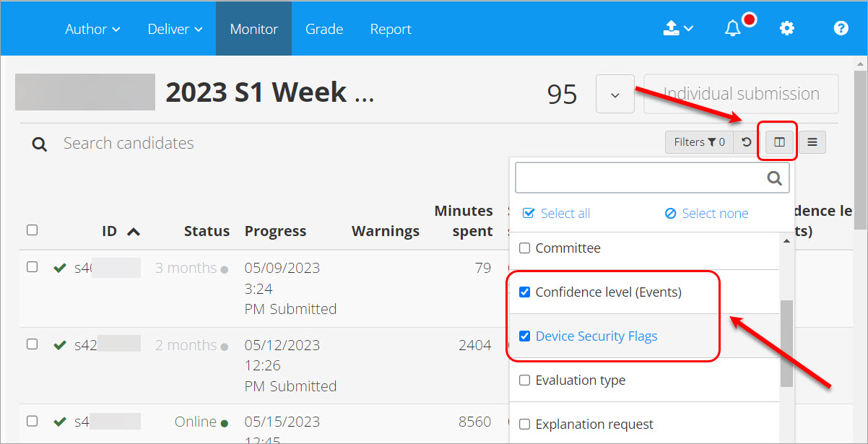Uncheck Device Security Flags column
868x444 pixels.
(525, 336)
